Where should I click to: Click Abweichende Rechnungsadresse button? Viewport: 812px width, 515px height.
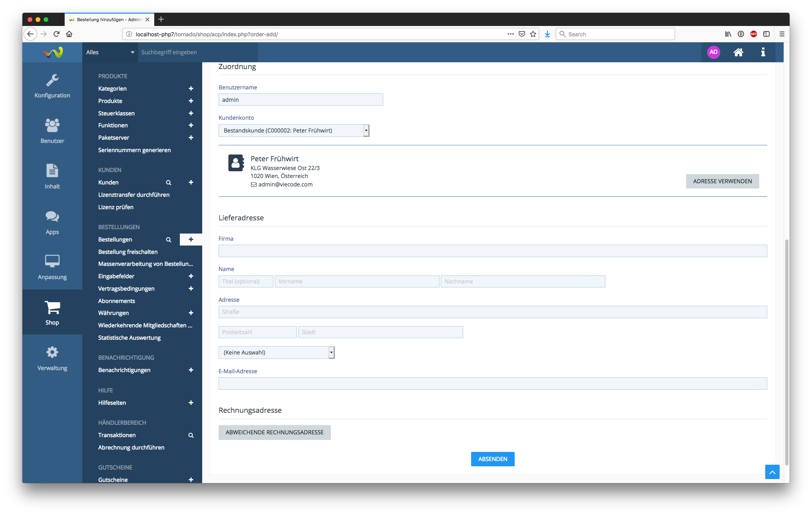tap(275, 432)
